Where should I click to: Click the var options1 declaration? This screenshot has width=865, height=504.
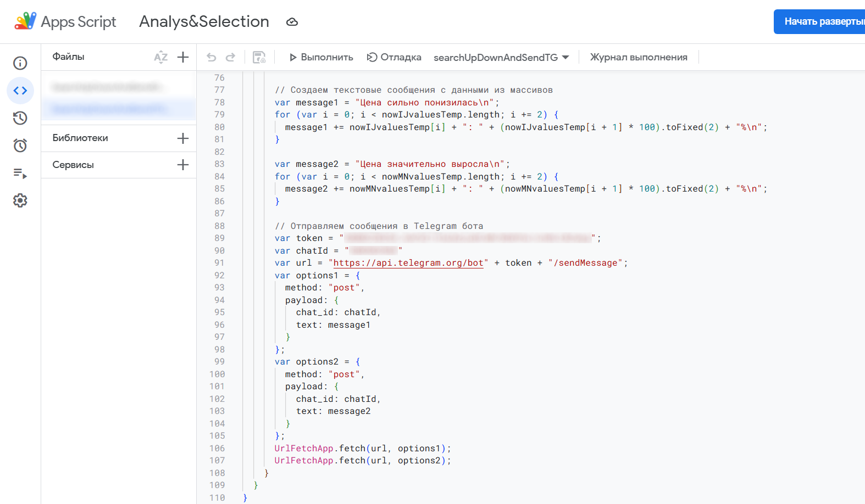click(318, 276)
